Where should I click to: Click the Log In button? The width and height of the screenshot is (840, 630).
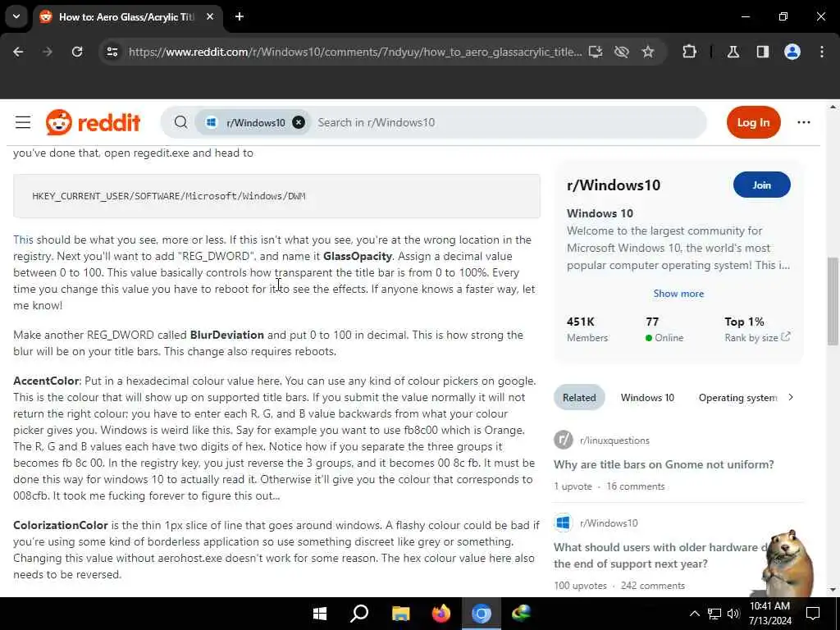click(753, 123)
